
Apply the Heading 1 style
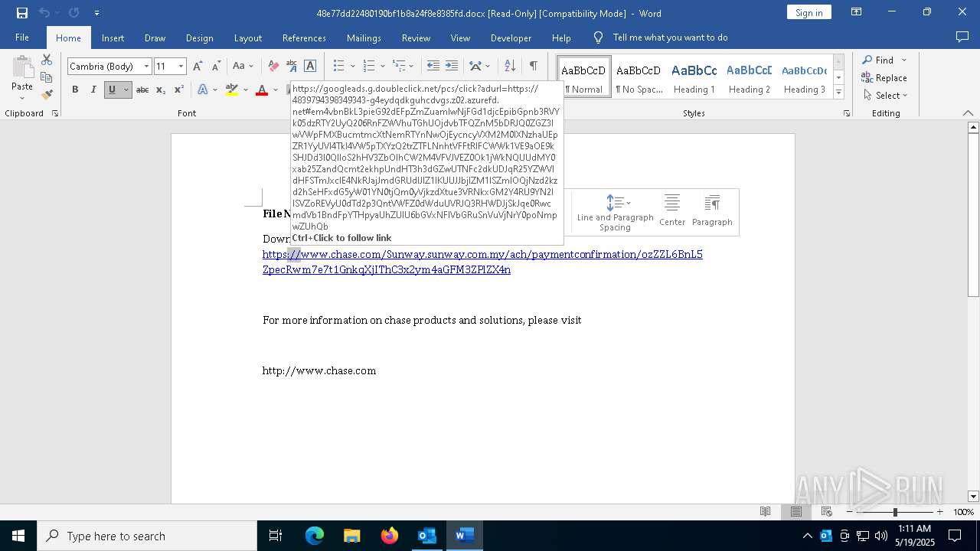point(694,77)
